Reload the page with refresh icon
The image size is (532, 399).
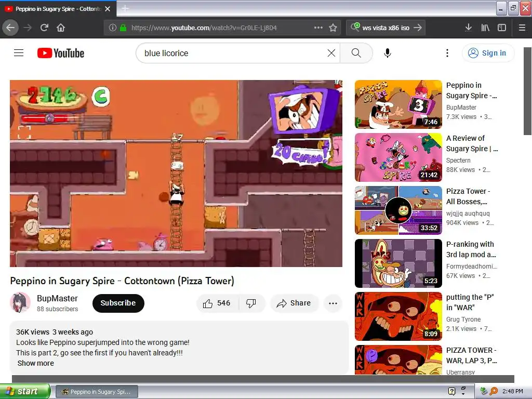point(44,28)
